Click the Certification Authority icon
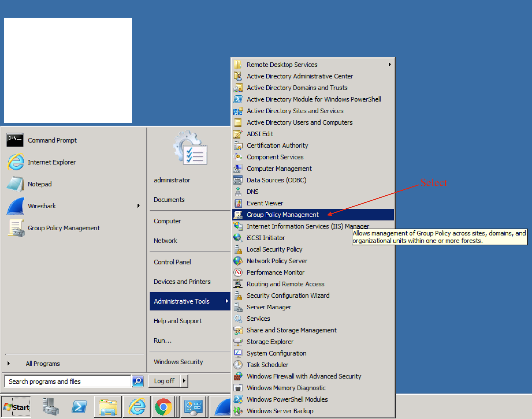This screenshot has width=532, height=419. pyautogui.click(x=238, y=146)
